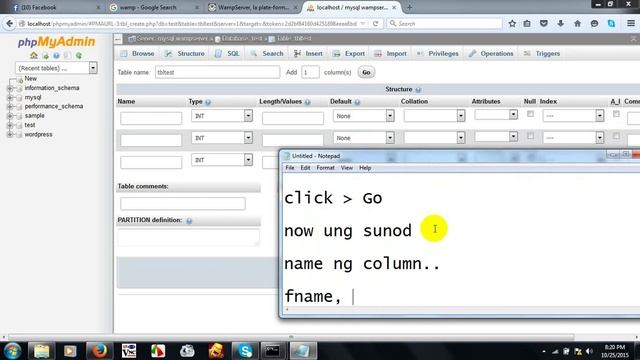Switch to the Browse tab
The image size is (640, 360).
(x=138, y=53)
